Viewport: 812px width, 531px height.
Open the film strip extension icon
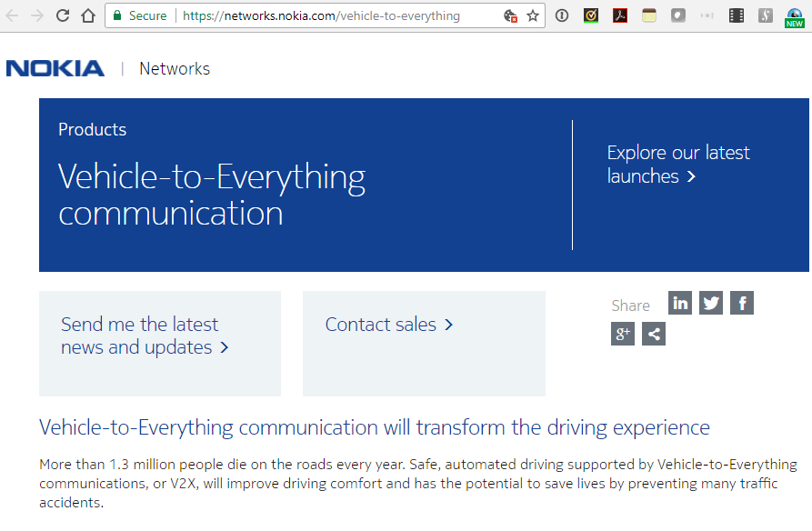(736, 15)
